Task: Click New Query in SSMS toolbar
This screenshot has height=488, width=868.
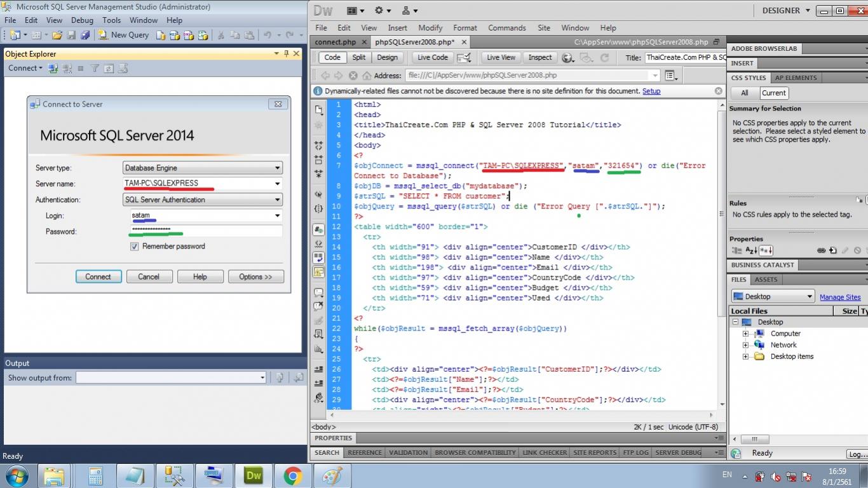Action: click(124, 35)
